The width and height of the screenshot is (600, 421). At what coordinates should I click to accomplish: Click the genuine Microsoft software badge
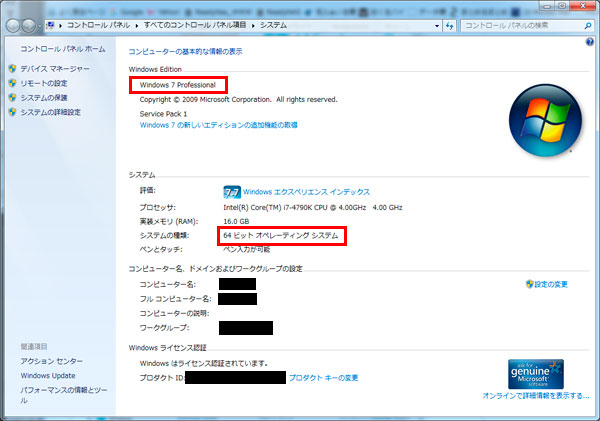(x=536, y=374)
